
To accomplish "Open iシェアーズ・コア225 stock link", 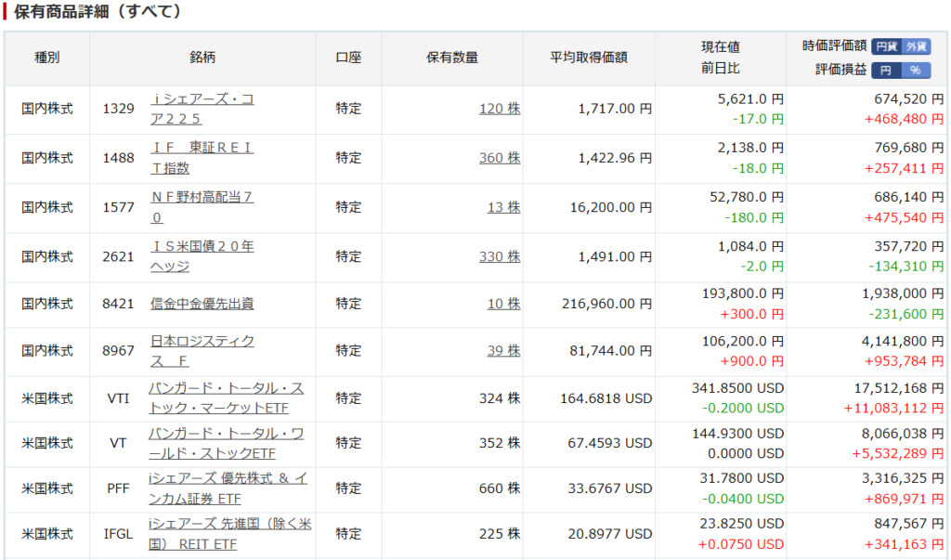I will tap(202, 109).
